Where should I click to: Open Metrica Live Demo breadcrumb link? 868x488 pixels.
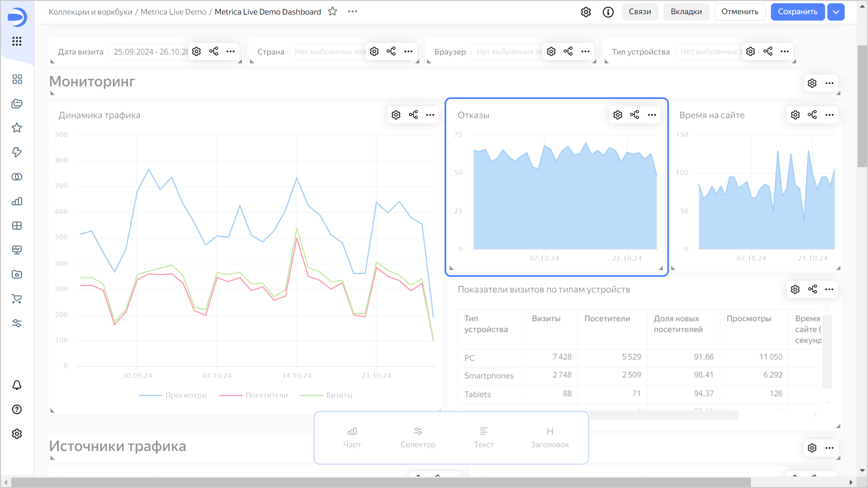(x=173, y=12)
